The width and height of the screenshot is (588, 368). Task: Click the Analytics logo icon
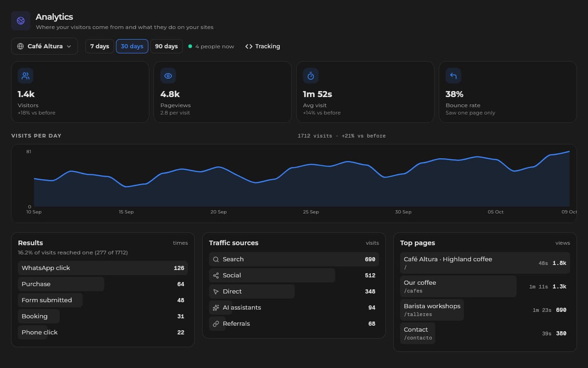(x=21, y=21)
